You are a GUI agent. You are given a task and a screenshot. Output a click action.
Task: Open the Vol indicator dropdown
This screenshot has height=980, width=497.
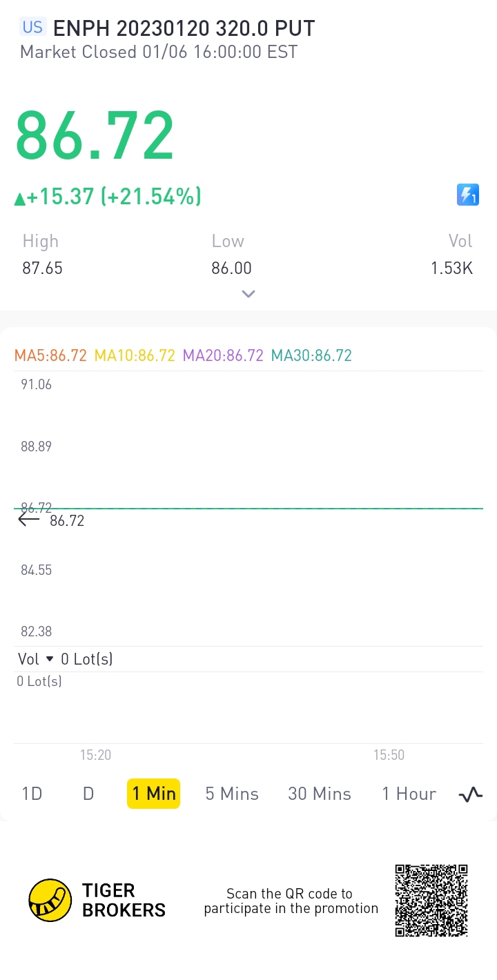point(48,659)
